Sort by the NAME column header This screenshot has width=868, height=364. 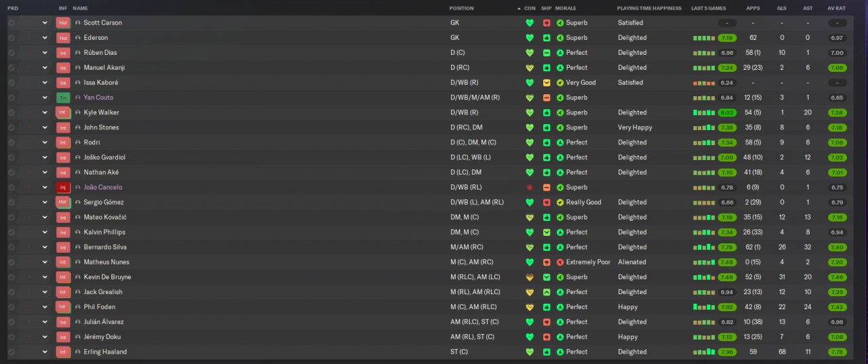(80, 8)
